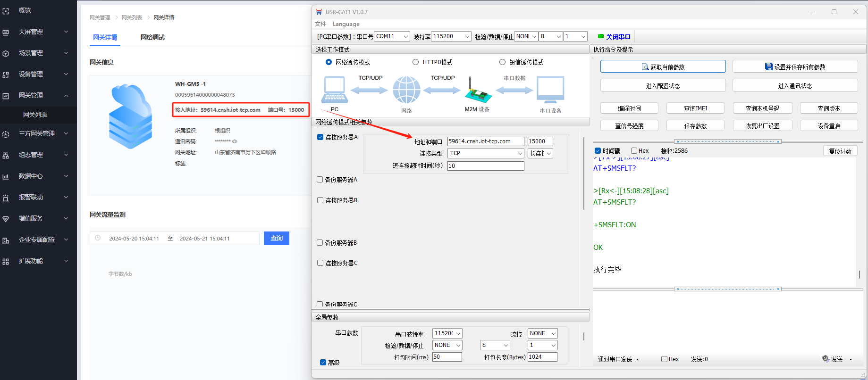Click the 扩展功能 grid icon in sidebar
Screen dimensions: 868x380
6,261
